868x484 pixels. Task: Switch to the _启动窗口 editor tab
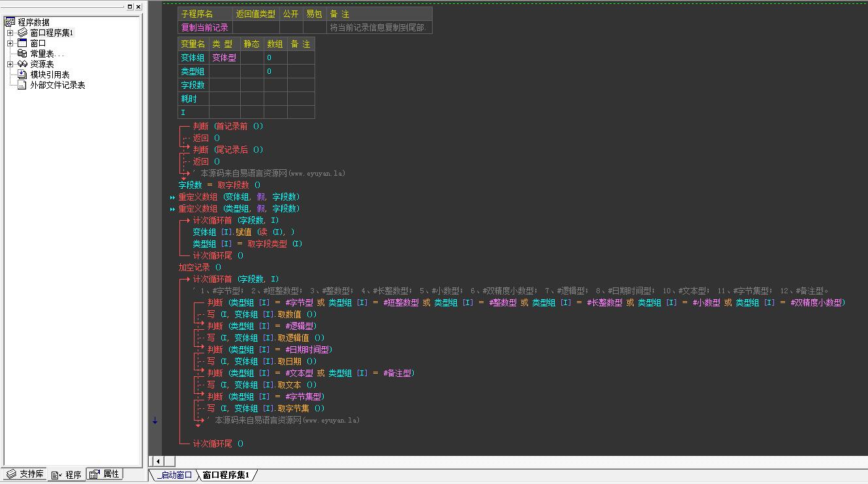coord(174,475)
